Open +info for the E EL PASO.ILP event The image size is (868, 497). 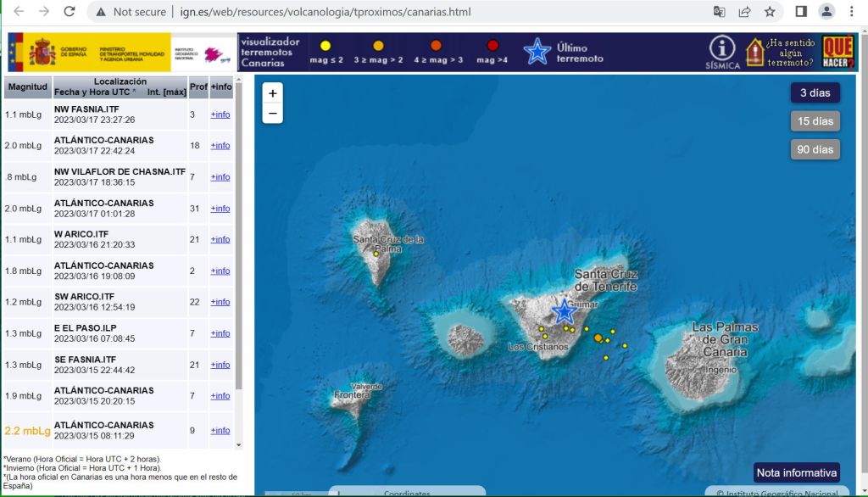click(x=220, y=333)
